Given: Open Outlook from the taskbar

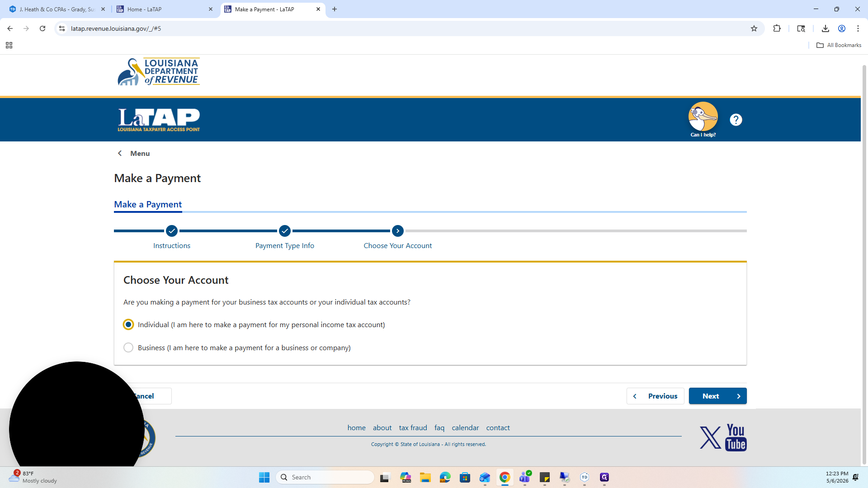Looking at the screenshot, I should (x=485, y=477).
